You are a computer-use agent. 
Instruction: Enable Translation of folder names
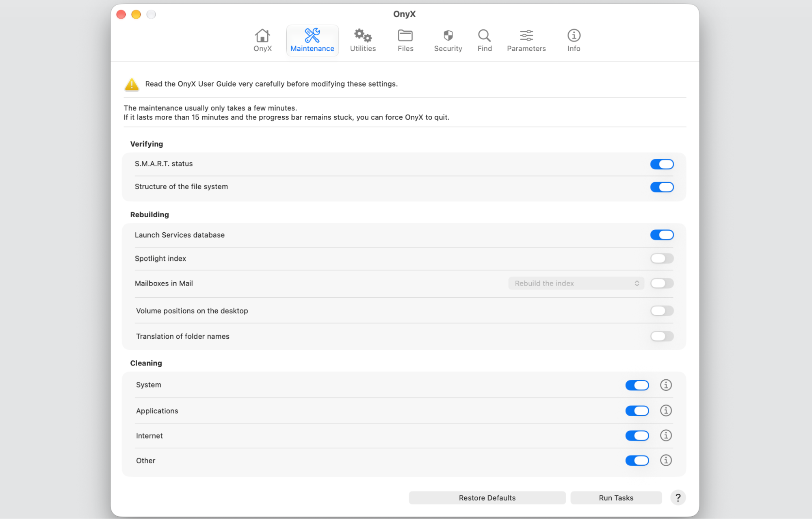pos(662,336)
